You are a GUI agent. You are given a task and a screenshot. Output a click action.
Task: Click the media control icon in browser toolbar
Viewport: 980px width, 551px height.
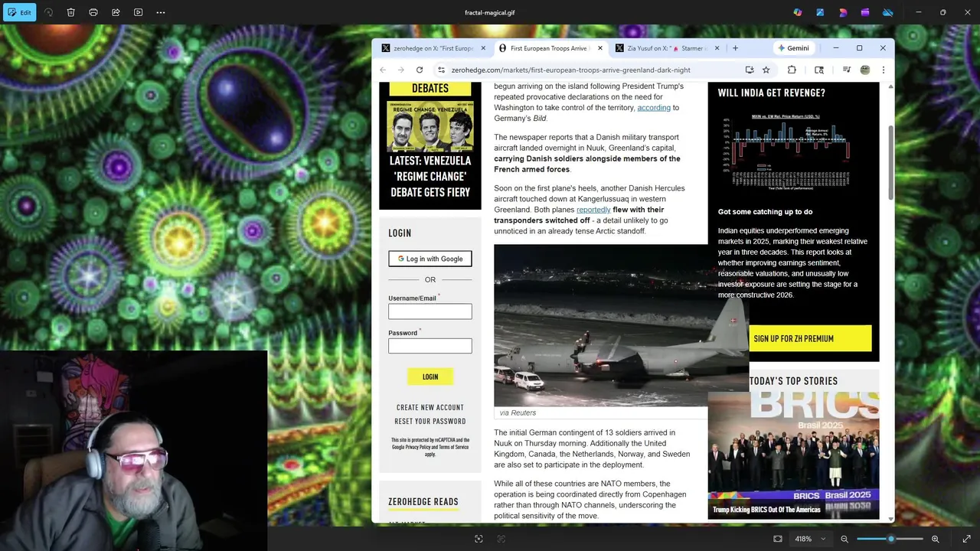coord(846,70)
